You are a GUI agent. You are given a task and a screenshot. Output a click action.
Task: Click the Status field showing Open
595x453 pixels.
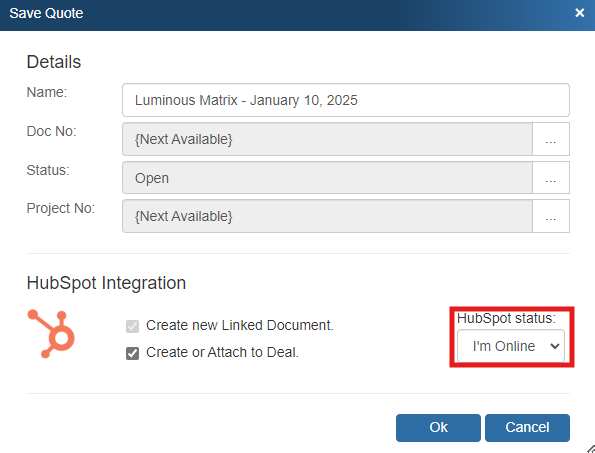click(x=327, y=178)
